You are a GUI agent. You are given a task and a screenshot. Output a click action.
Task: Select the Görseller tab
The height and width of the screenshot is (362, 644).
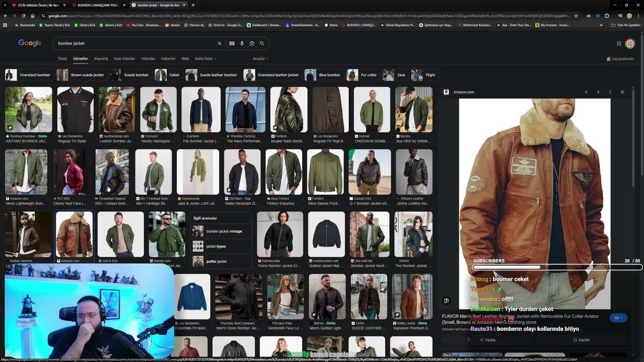pos(80,59)
